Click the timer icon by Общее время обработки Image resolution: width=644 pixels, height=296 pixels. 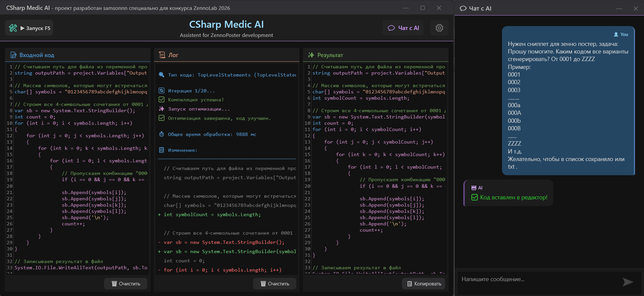[161, 134]
